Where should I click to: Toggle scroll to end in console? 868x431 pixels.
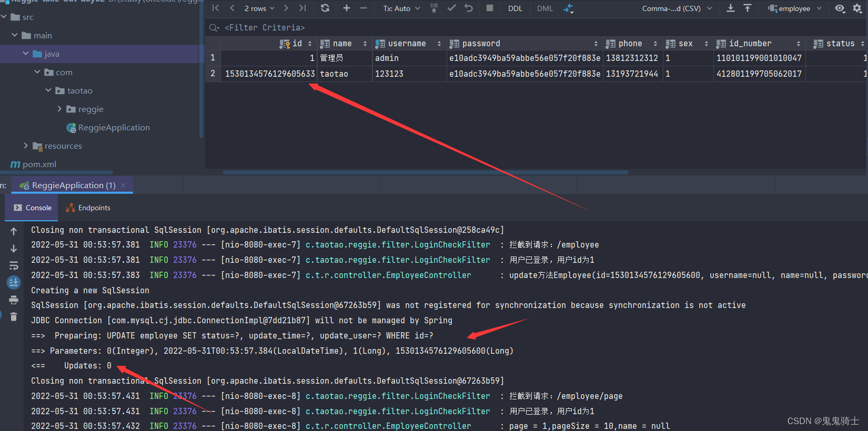click(14, 282)
